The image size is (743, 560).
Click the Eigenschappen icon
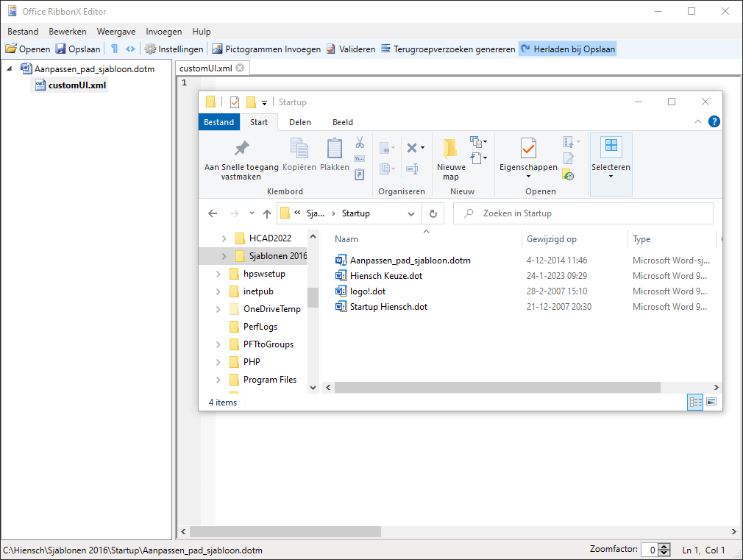pyautogui.click(x=528, y=149)
